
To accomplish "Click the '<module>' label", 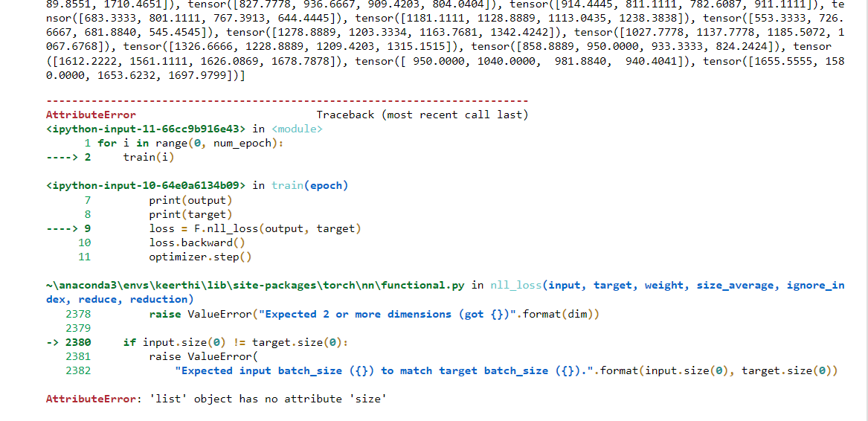I will 298,129.
